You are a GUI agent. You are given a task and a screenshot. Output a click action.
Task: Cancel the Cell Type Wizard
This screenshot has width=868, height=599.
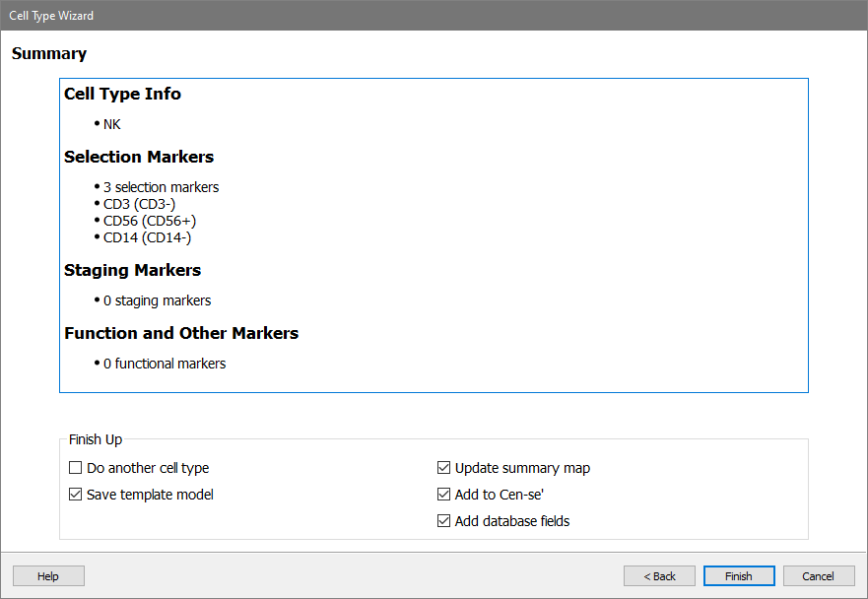[x=818, y=576]
